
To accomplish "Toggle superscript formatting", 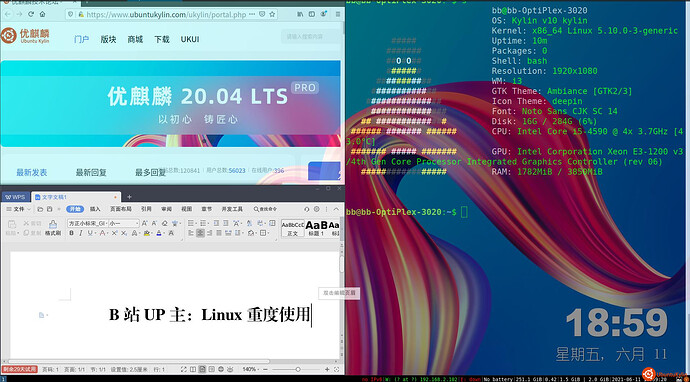I will tap(114, 233).
